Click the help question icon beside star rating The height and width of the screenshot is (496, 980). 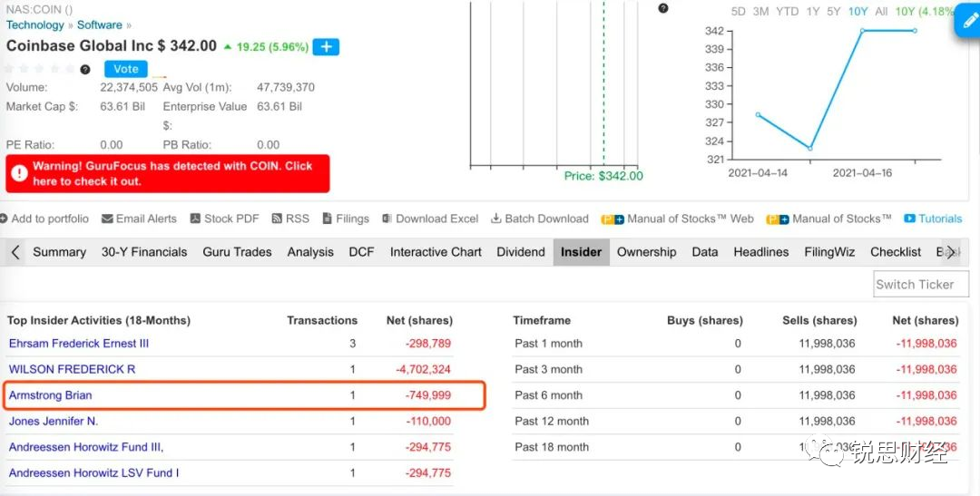tap(85, 69)
